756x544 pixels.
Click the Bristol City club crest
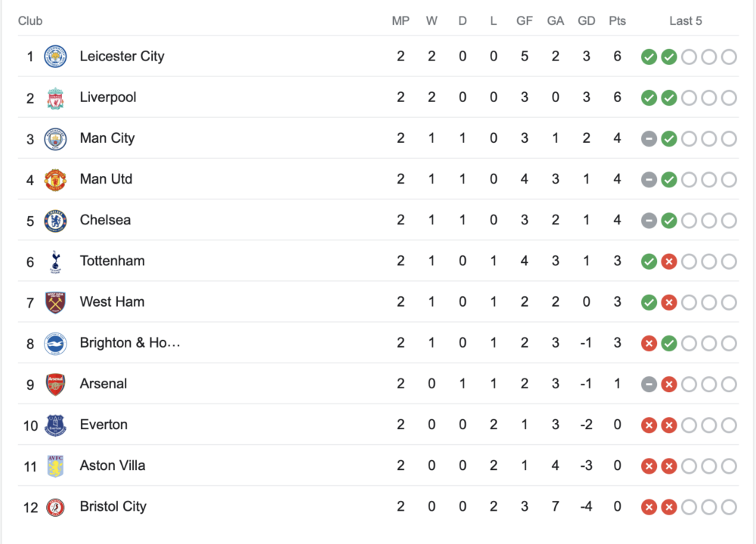(55, 507)
